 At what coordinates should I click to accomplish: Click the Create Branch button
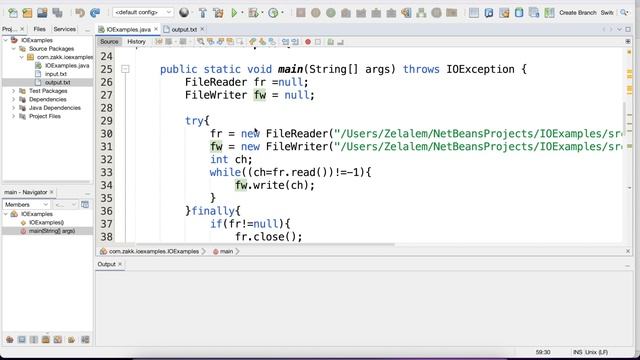pyautogui.click(x=578, y=13)
